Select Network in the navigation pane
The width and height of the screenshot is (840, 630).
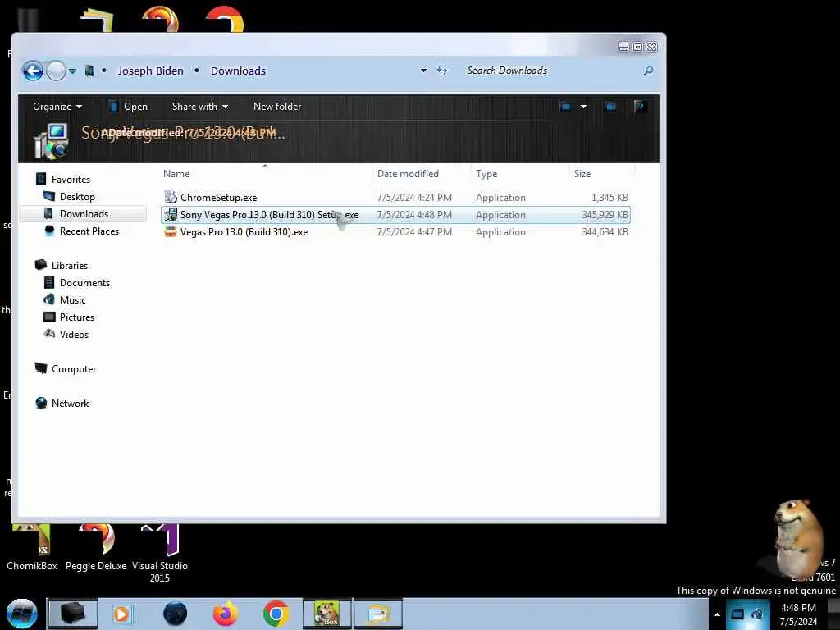[70, 403]
